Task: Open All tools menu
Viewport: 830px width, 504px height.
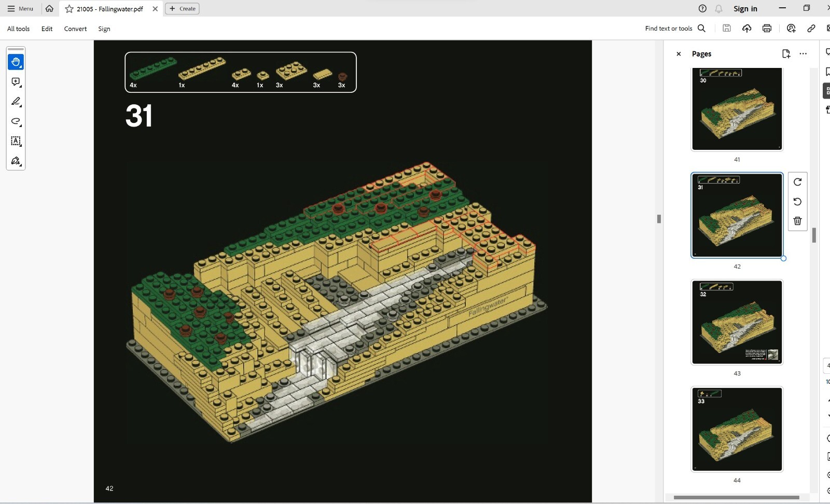Action: [x=18, y=29]
